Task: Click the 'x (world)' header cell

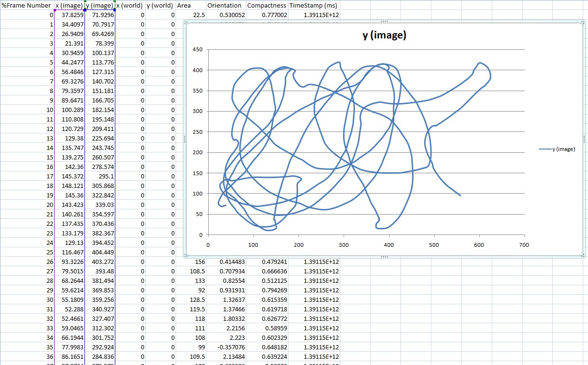Action: (x=130, y=6)
